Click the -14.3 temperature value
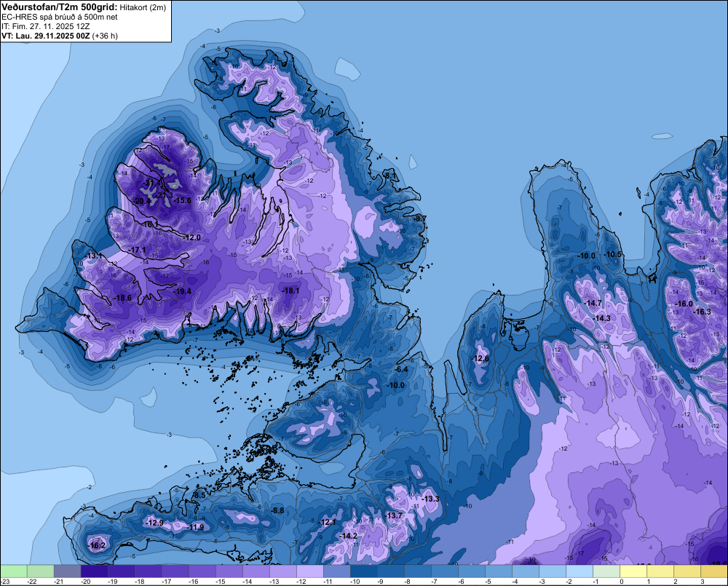728x586 pixels. 602,318
